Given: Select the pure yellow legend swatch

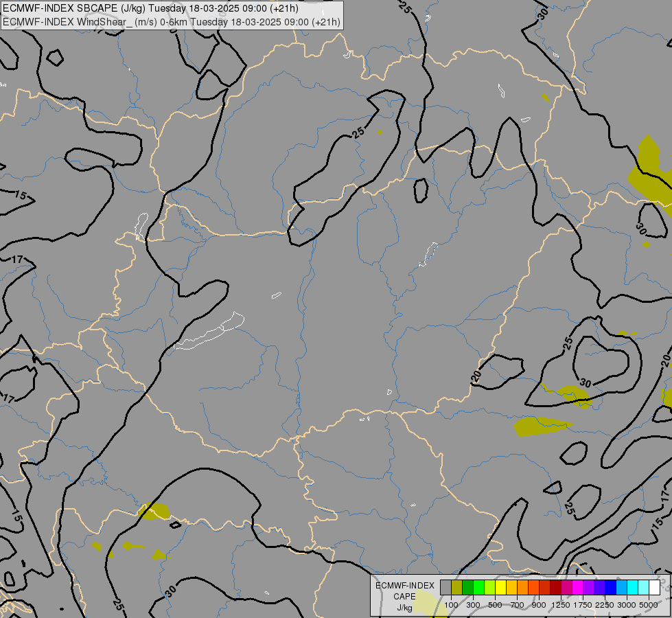Looking at the screenshot, I should click(x=500, y=588).
